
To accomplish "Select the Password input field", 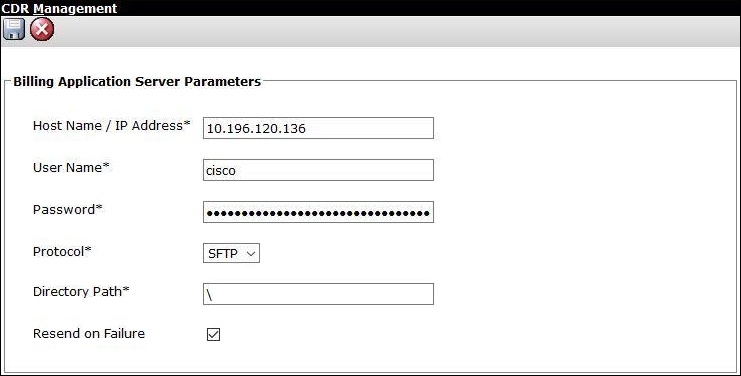I will tap(318, 212).
